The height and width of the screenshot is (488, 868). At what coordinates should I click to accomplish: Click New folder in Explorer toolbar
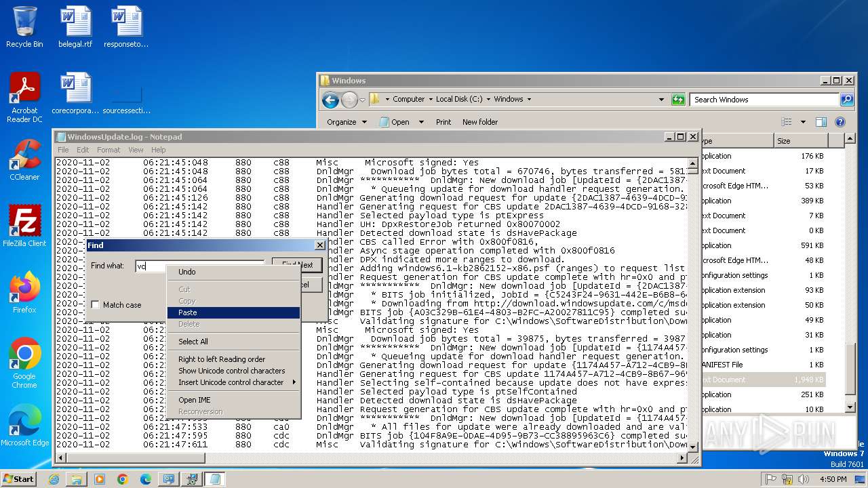[x=480, y=122]
